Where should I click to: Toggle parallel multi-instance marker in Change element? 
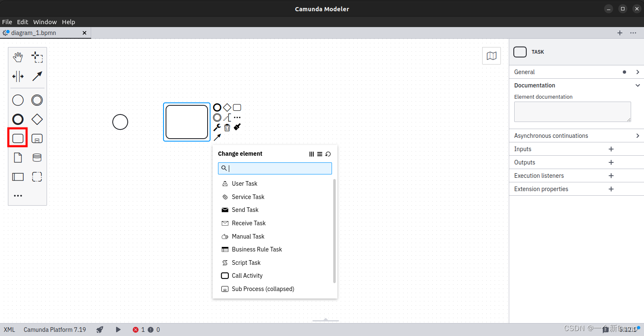(x=312, y=154)
